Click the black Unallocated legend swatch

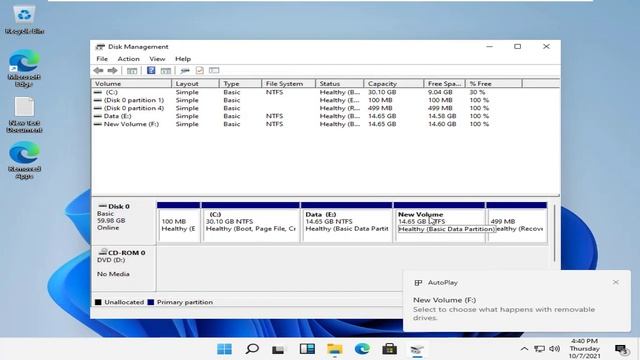click(x=98, y=302)
